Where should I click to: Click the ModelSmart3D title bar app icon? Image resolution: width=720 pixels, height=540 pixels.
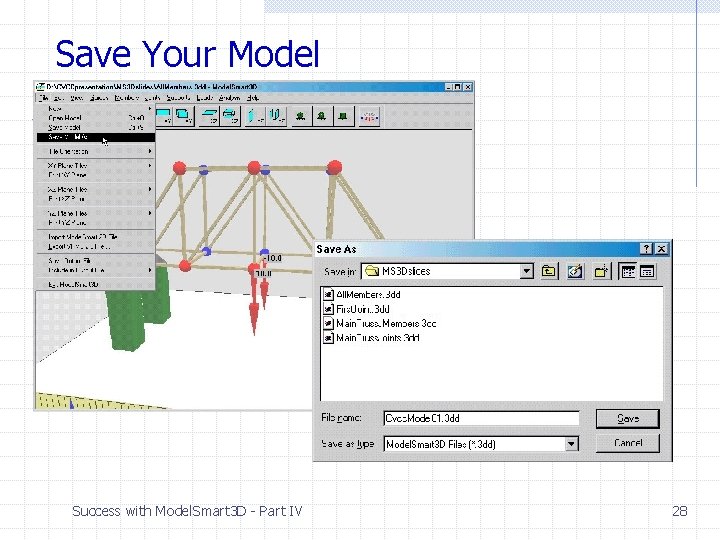tap(40, 87)
